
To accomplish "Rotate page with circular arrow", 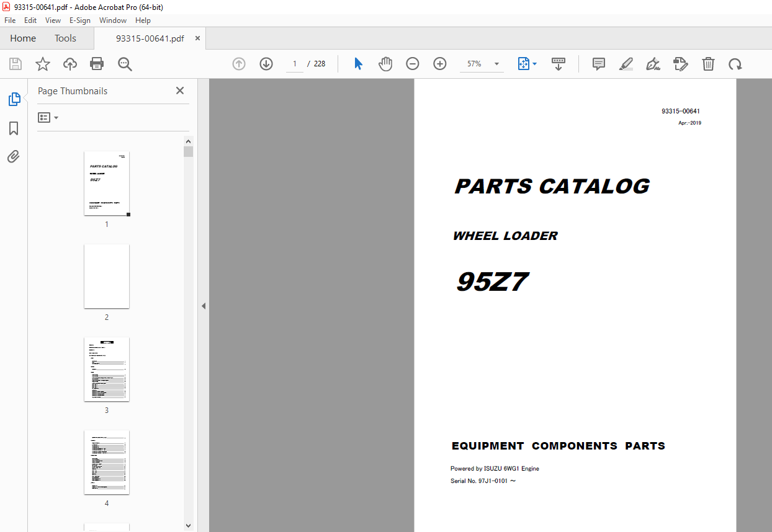I will click(x=735, y=64).
